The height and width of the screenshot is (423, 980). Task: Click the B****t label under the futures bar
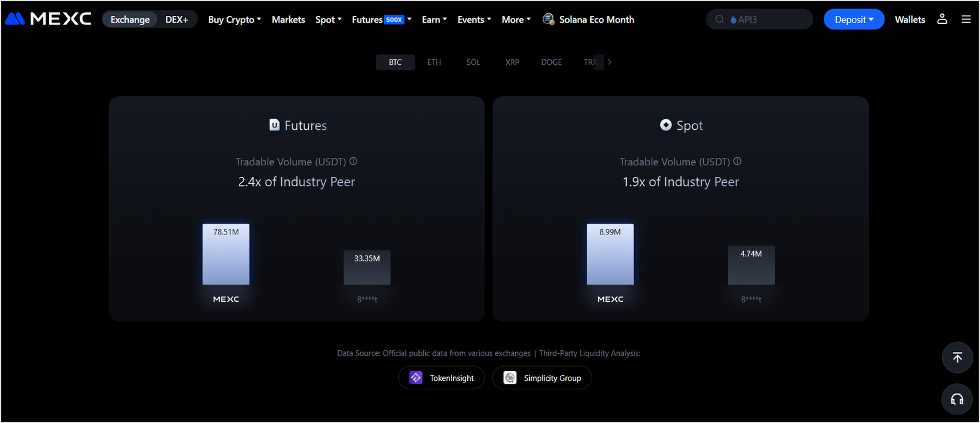(367, 299)
